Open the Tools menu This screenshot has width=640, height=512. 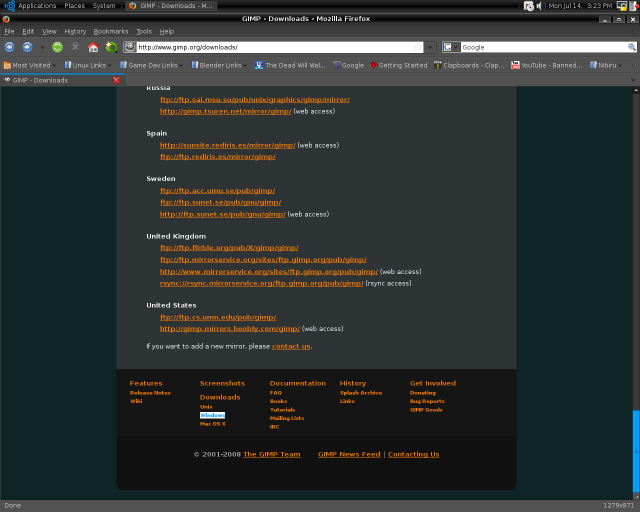[x=144, y=31]
